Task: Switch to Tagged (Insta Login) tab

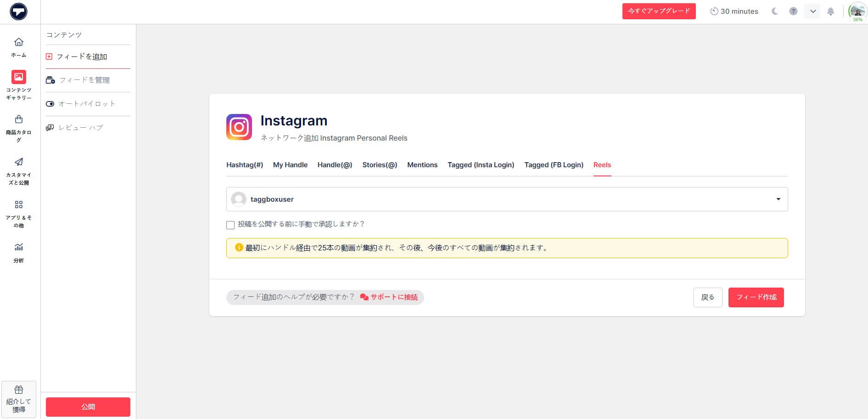Action: [481, 165]
